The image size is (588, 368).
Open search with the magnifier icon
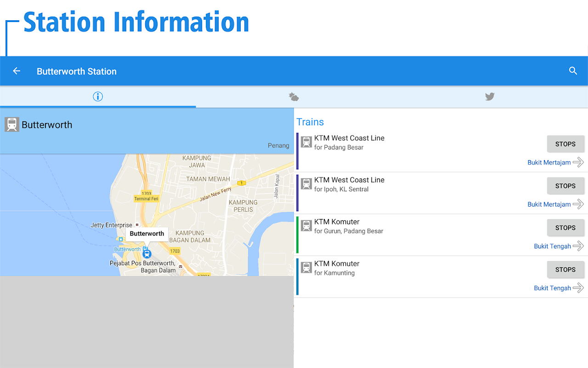pyautogui.click(x=573, y=71)
